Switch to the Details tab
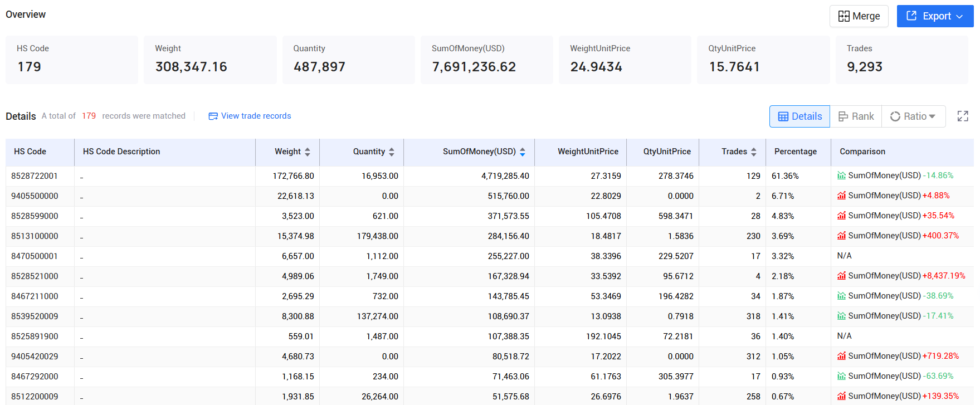Viewport: 980px width, 405px height. (x=799, y=116)
